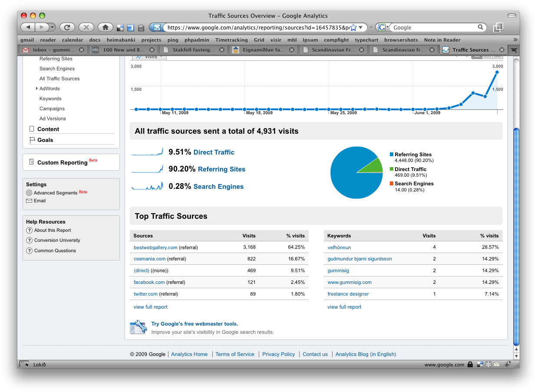
Task: Click the orange Search Engines legend swatch
Action: pyautogui.click(x=392, y=183)
